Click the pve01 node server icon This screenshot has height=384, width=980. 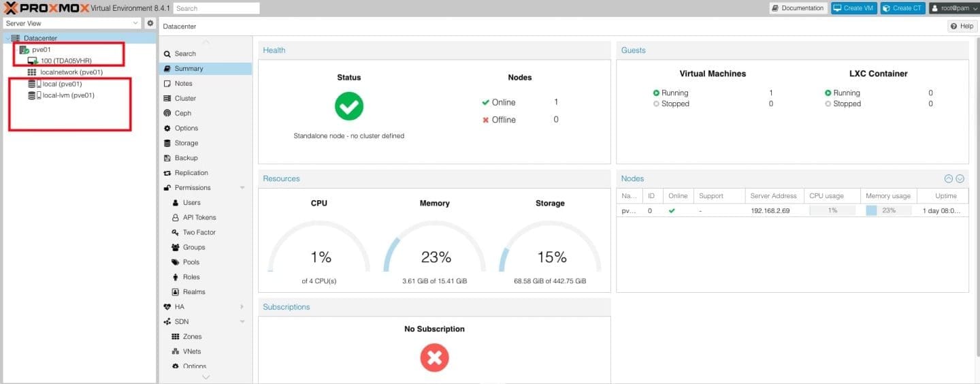24,50
